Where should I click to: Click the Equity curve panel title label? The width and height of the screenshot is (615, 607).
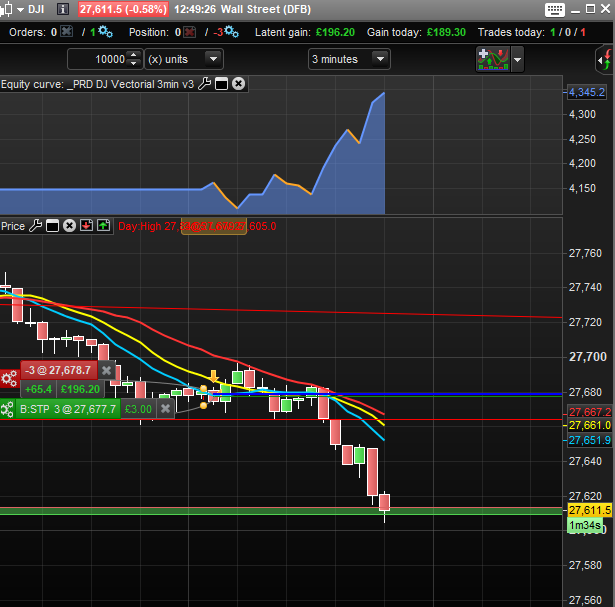[97, 84]
